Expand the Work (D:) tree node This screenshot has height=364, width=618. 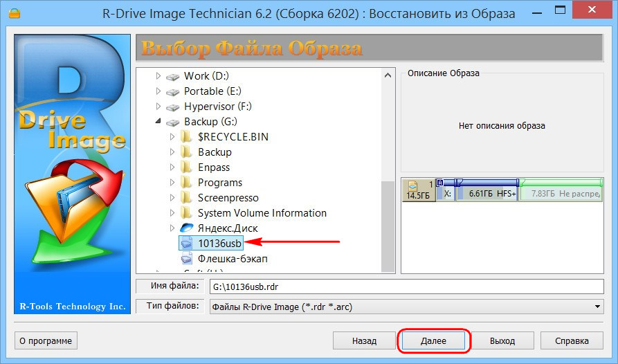coord(158,75)
